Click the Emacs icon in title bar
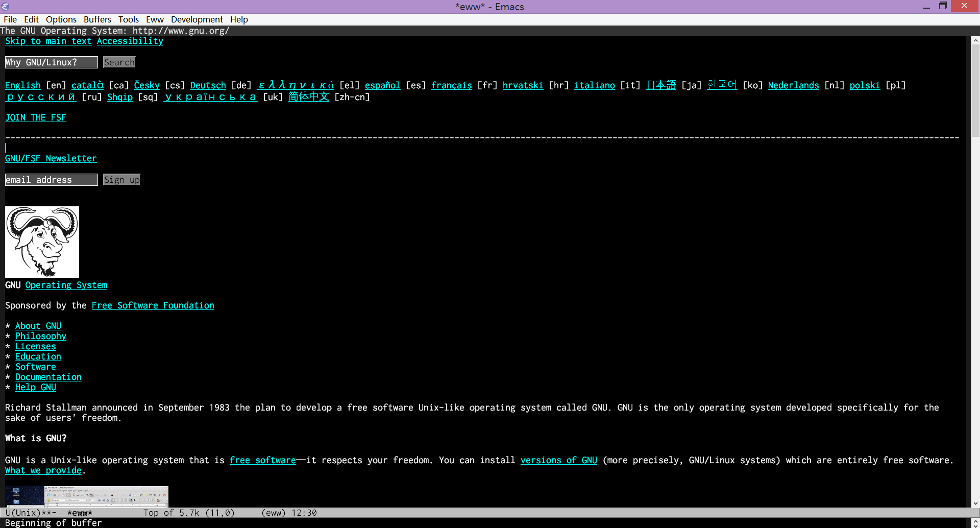 [x=5, y=6]
